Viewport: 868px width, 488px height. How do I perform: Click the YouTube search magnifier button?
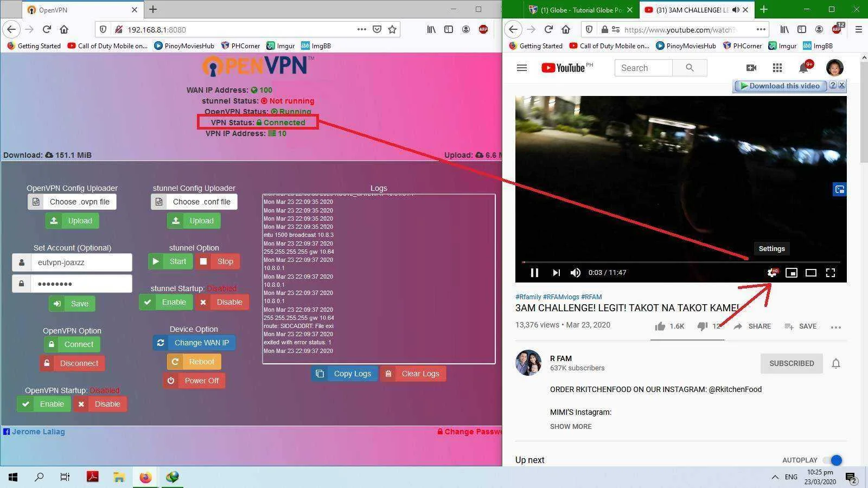tap(690, 68)
